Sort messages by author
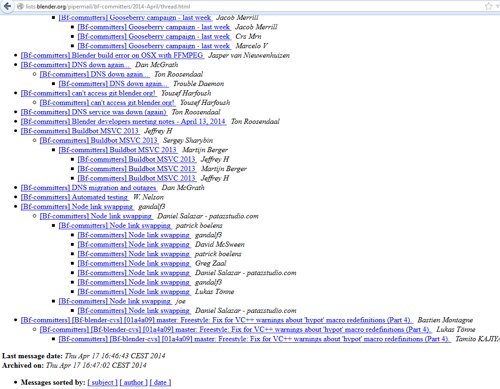 tap(134, 382)
